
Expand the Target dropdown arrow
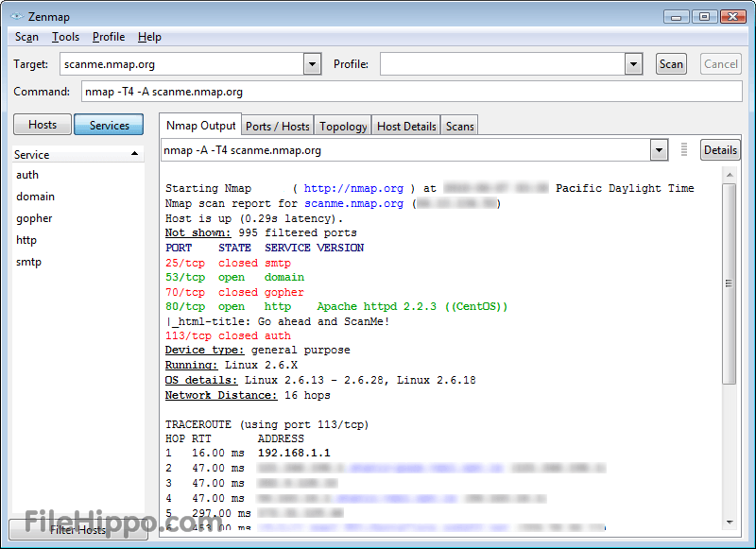[x=313, y=64]
